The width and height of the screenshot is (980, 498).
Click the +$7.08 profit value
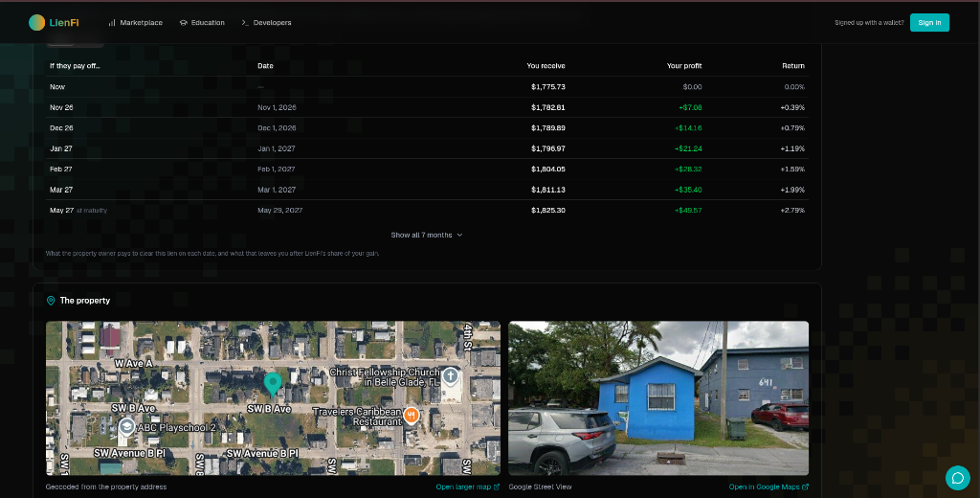click(690, 107)
